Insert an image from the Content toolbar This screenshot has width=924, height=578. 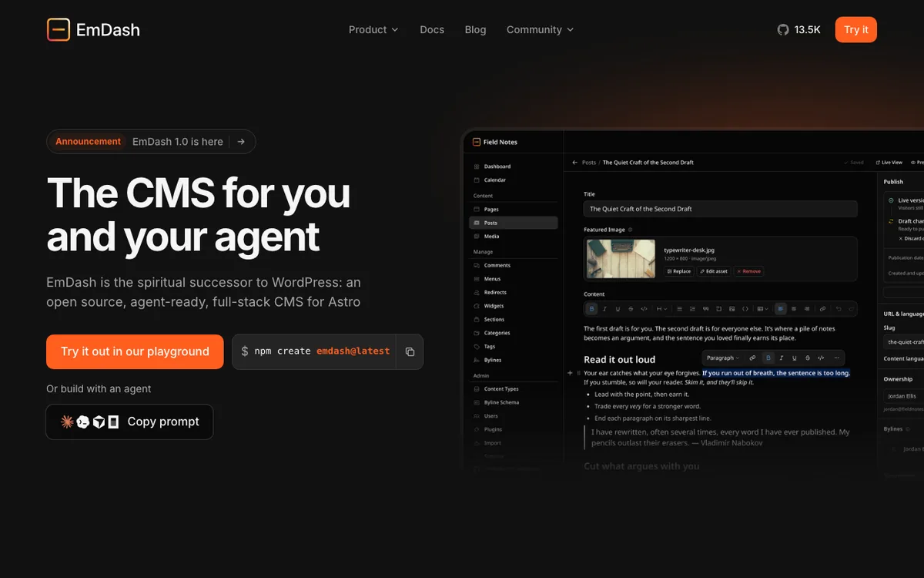tap(732, 309)
